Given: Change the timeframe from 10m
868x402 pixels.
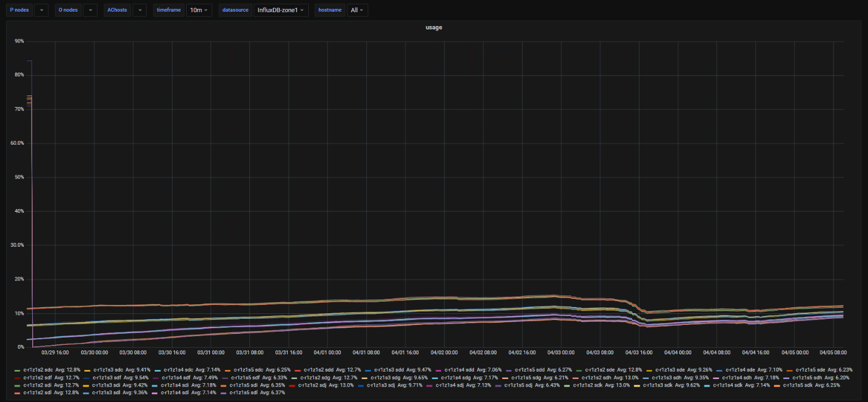Looking at the screenshot, I should coord(198,10).
